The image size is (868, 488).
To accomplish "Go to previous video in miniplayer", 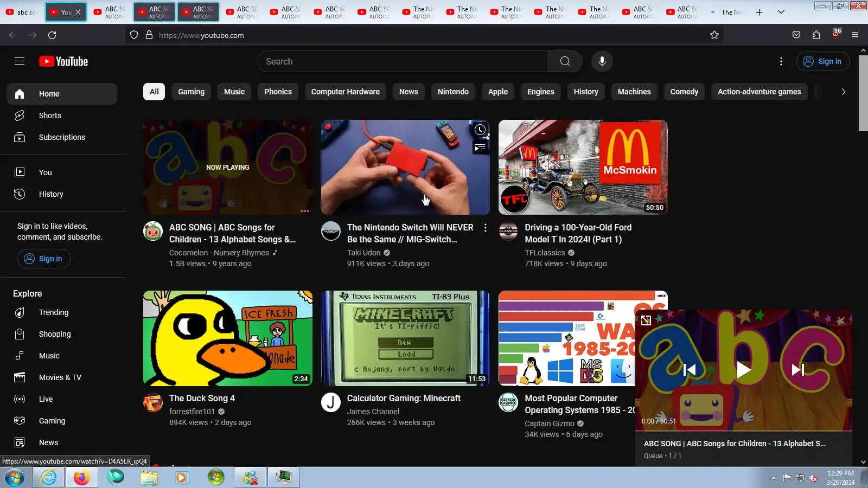I will pos(689,370).
